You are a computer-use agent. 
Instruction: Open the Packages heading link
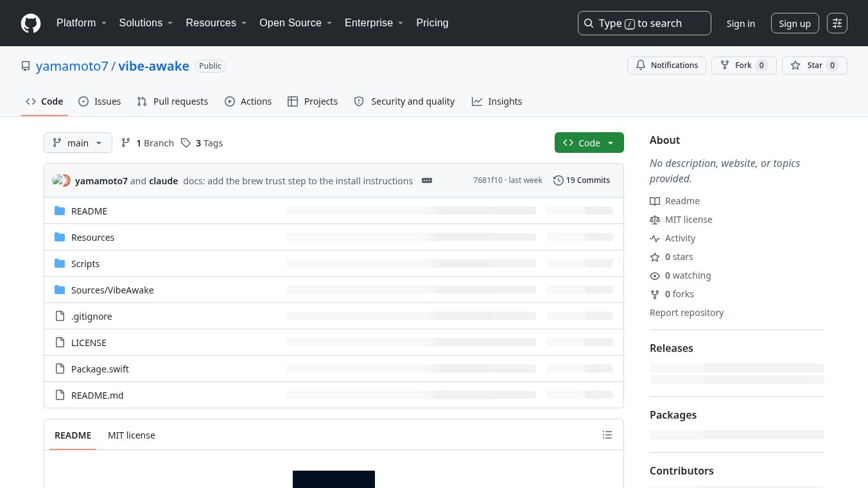coord(673,415)
